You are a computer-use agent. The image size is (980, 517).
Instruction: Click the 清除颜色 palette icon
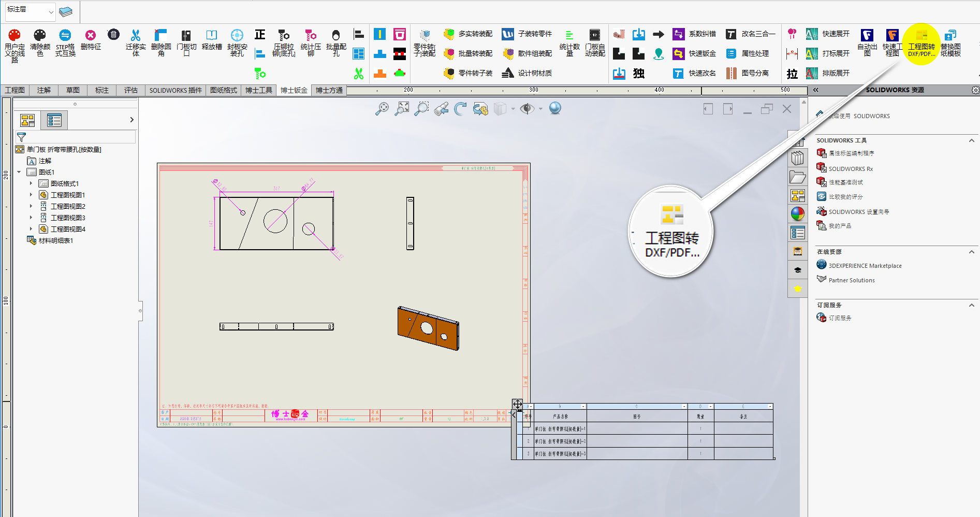click(40, 36)
